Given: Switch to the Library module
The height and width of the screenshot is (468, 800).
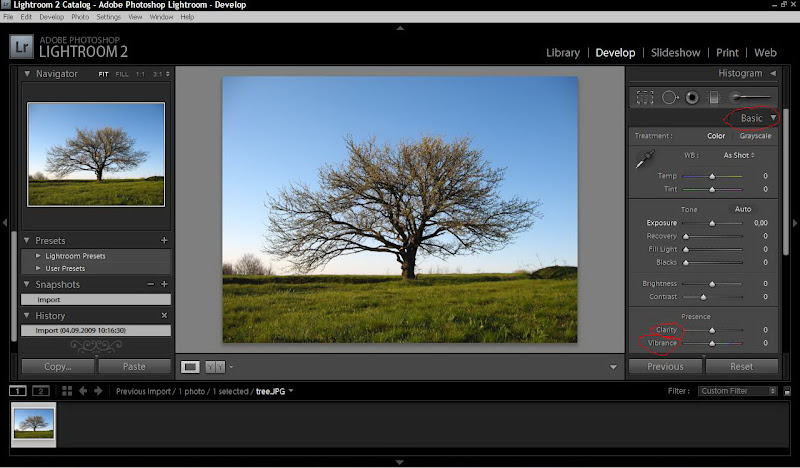Looking at the screenshot, I should 563,52.
